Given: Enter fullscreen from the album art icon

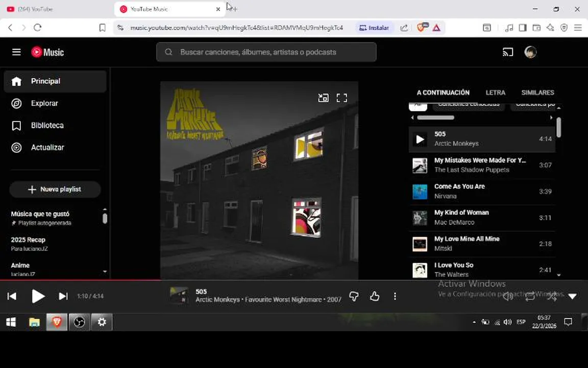Looking at the screenshot, I should [x=341, y=98].
